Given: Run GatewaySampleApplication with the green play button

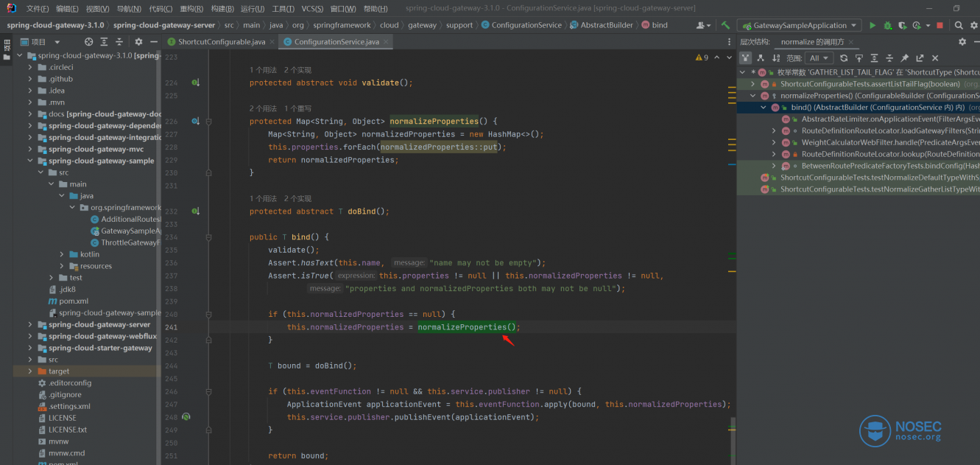Looking at the screenshot, I should point(873,25).
